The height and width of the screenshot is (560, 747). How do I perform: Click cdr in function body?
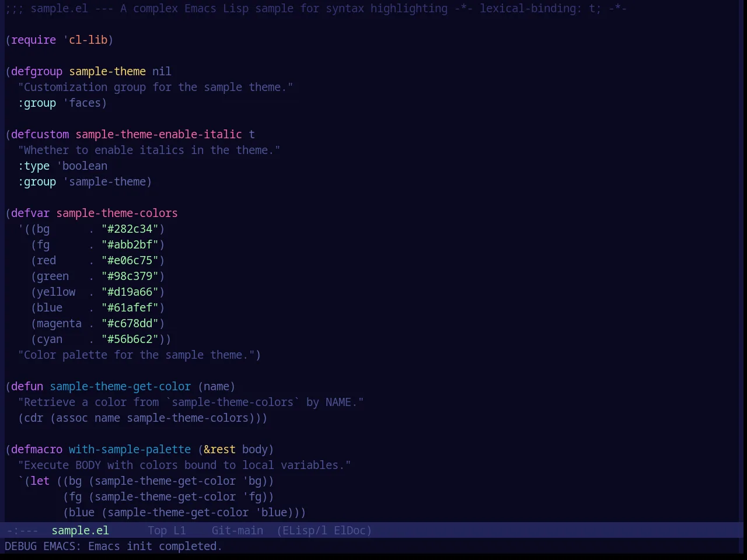pos(33,418)
